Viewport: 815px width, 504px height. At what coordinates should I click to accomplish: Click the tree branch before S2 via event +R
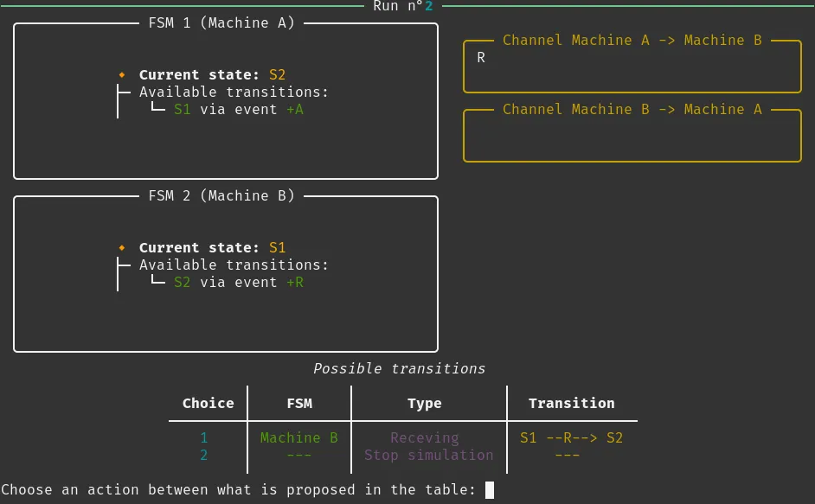157,282
